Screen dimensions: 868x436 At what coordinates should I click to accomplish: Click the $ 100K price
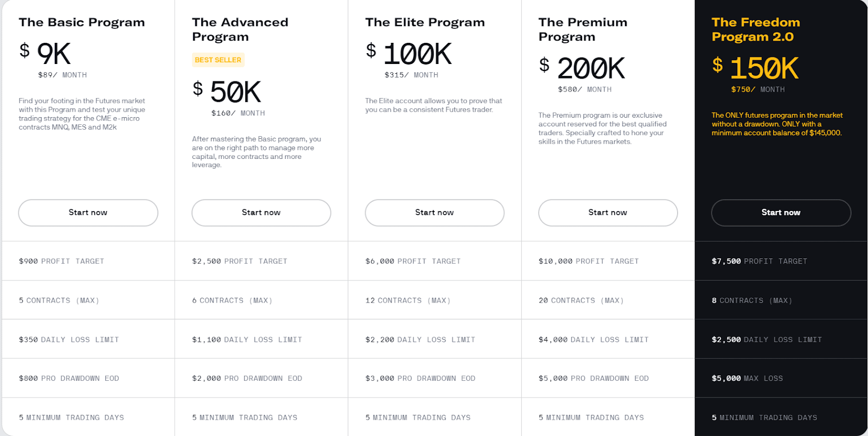(x=409, y=53)
